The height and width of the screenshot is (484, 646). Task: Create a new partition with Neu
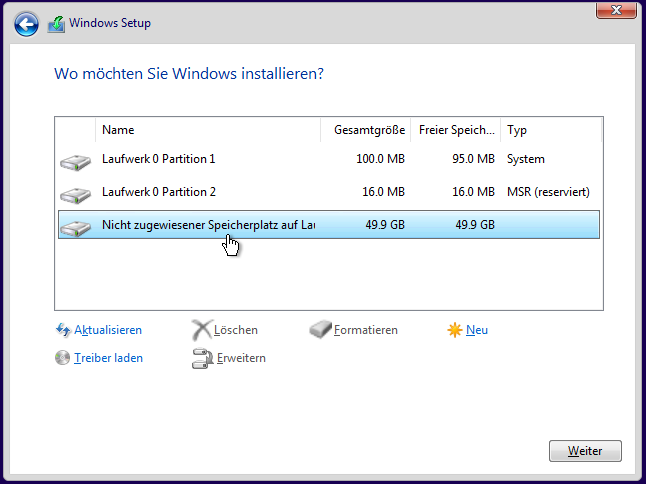(477, 330)
